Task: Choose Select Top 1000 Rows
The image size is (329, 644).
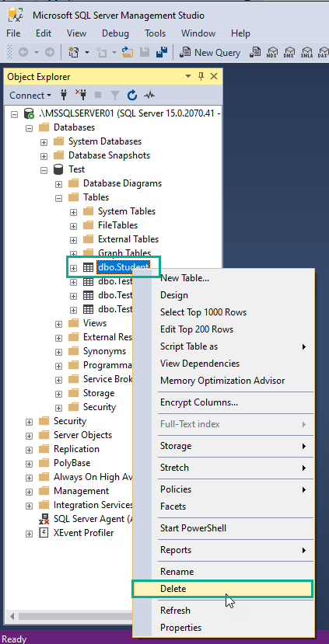Action: [223, 312]
